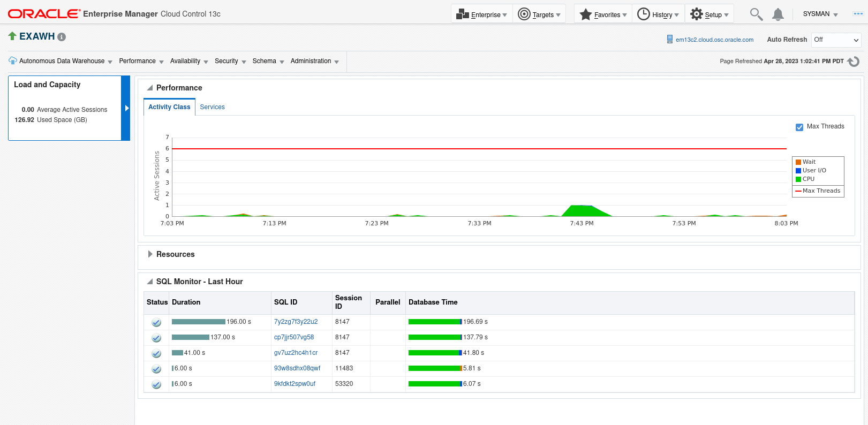Click the 196.00 s duration bar
The width and height of the screenshot is (868, 425).
pyautogui.click(x=199, y=322)
